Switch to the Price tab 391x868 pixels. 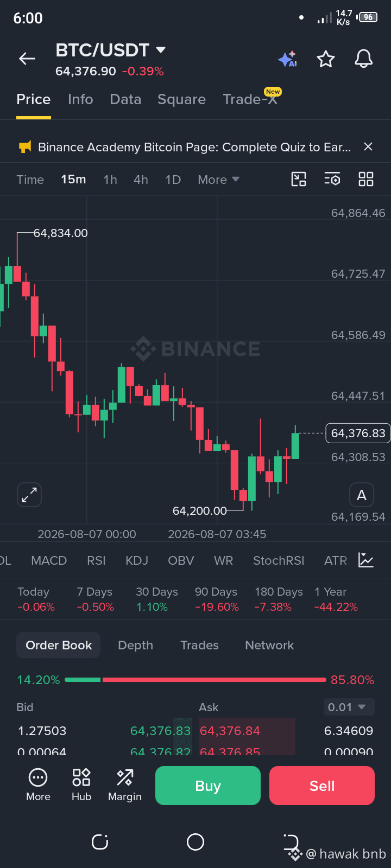pyautogui.click(x=34, y=100)
